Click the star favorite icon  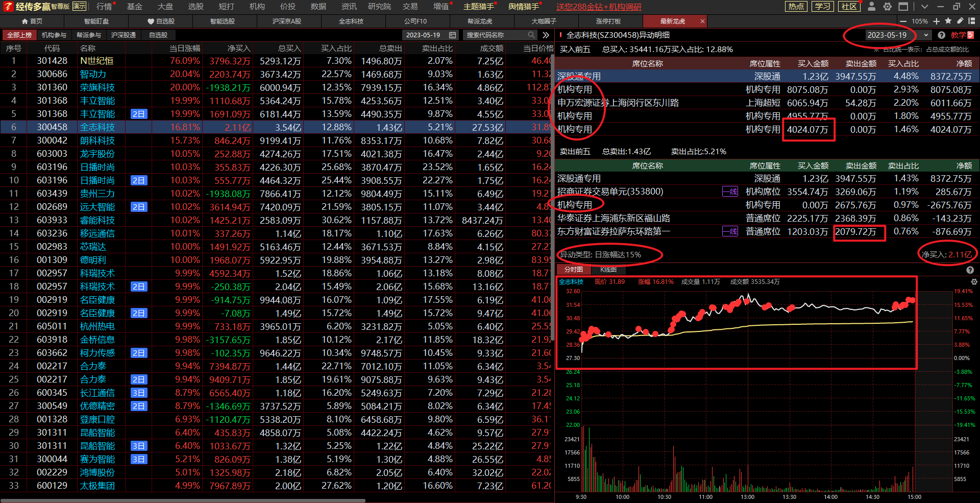click(x=948, y=21)
